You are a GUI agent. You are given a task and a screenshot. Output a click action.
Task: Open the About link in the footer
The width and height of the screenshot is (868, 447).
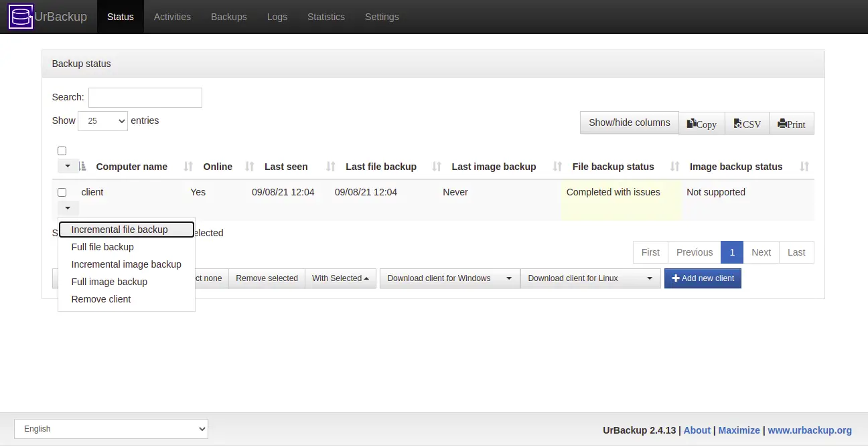click(697, 430)
